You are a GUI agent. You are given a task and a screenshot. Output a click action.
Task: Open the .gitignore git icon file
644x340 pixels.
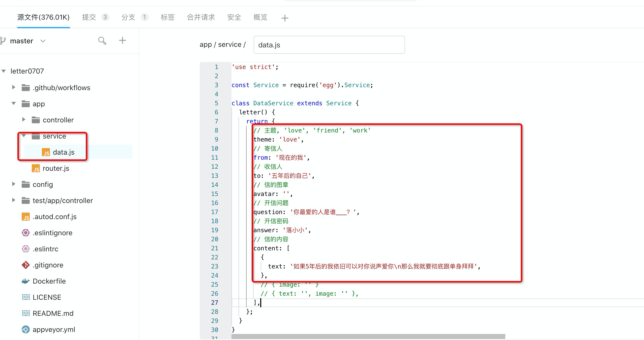(x=26, y=265)
